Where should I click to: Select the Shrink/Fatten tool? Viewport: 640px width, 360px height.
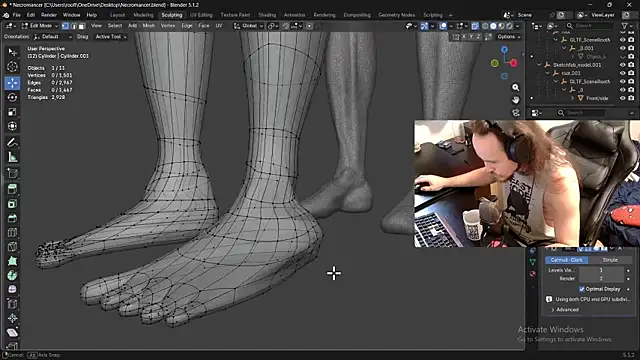click(12, 318)
